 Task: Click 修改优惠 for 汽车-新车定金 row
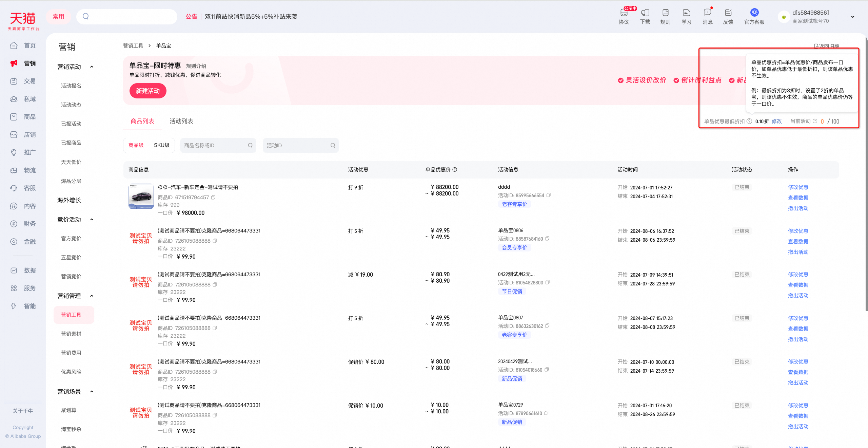pyautogui.click(x=798, y=187)
